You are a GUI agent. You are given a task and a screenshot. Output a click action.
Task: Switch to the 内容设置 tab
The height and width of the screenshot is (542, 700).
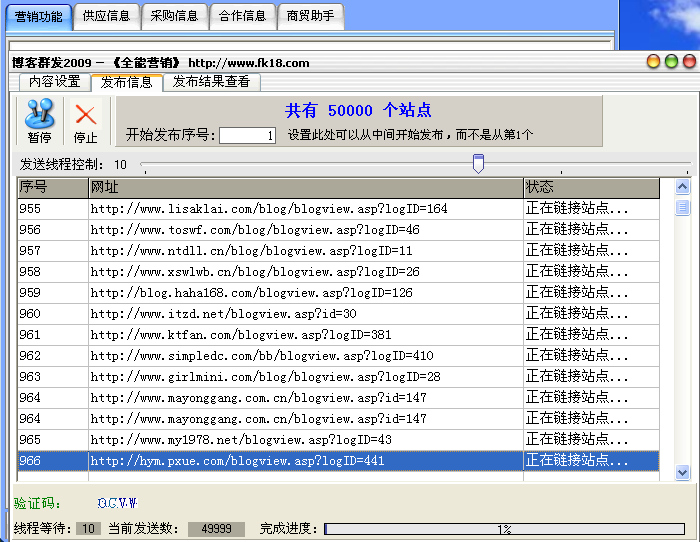click(54, 82)
